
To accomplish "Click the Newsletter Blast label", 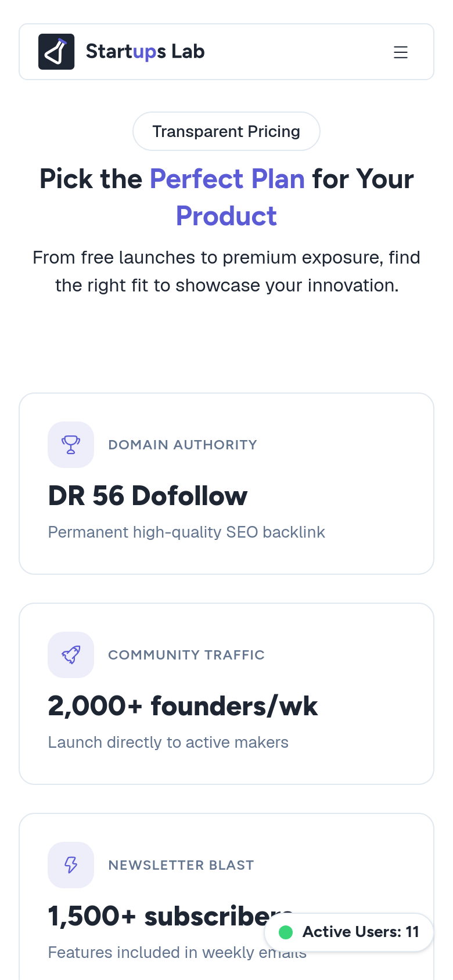I will (x=181, y=865).
